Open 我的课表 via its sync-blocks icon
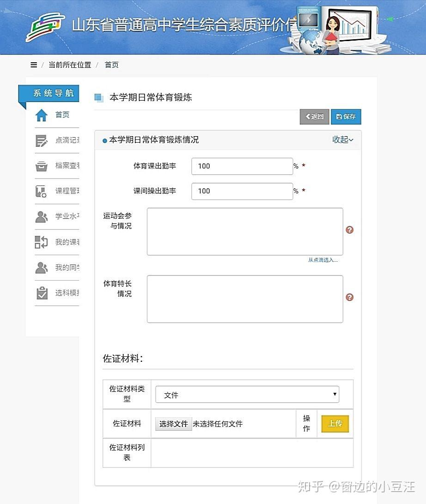Screen dimensions: 426x504 [40, 242]
